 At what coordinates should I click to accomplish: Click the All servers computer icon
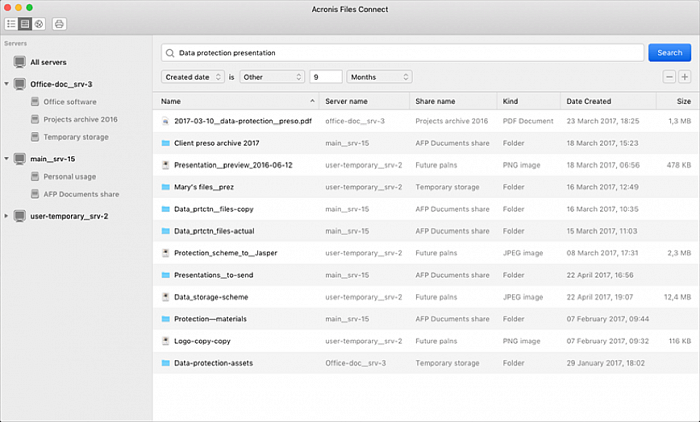19,62
